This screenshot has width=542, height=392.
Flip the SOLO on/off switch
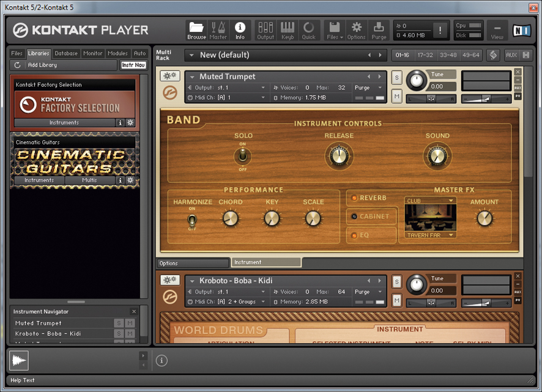pyautogui.click(x=243, y=156)
